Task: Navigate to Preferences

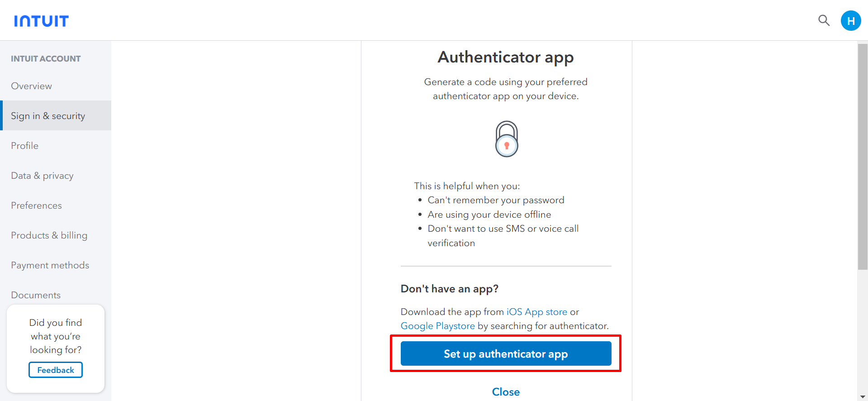Action: click(x=36, y=205)
